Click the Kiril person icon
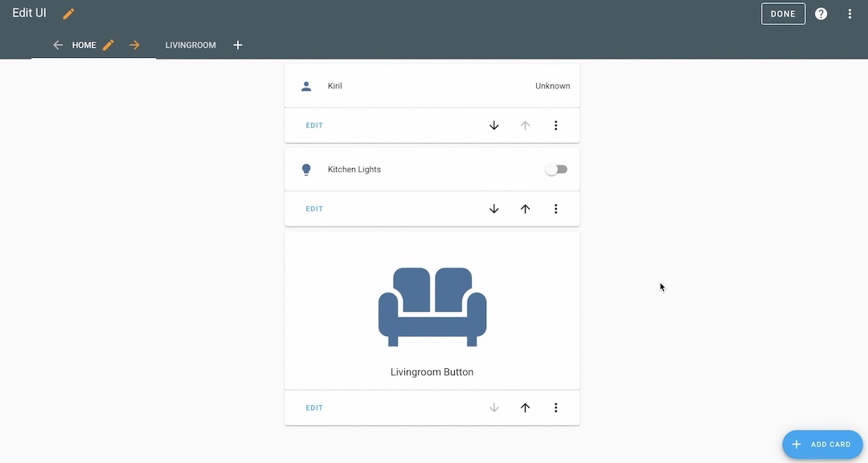Image resolution: width=868 pixels, height=463 pixels. (306, 86)
